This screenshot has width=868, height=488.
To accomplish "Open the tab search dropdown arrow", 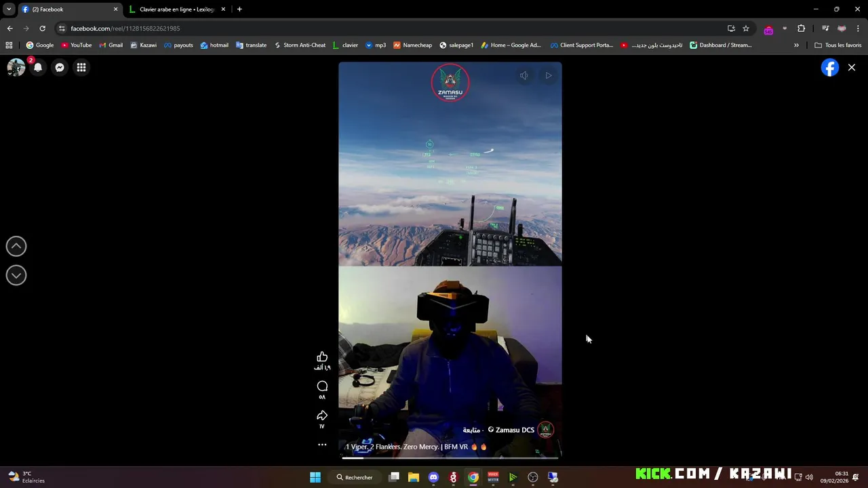I will point(9,9).
